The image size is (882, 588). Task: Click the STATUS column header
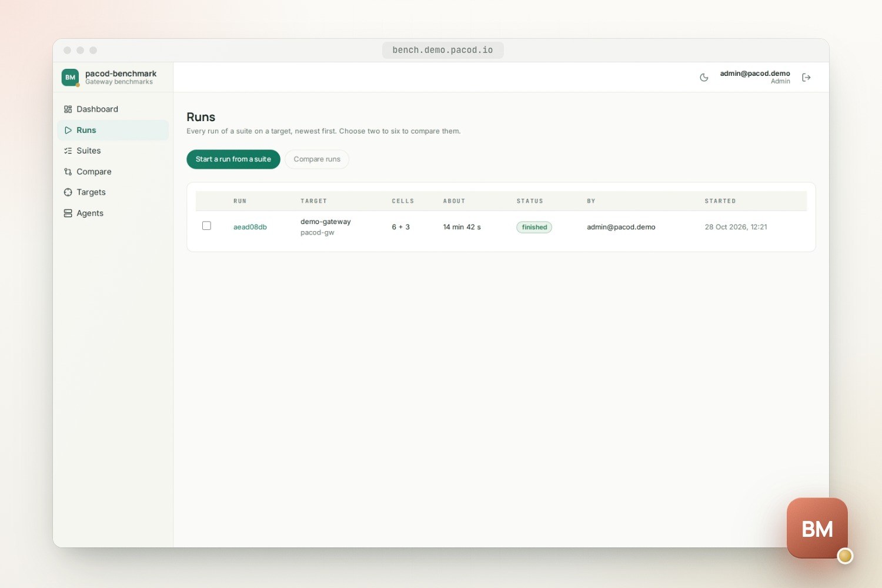530,201
